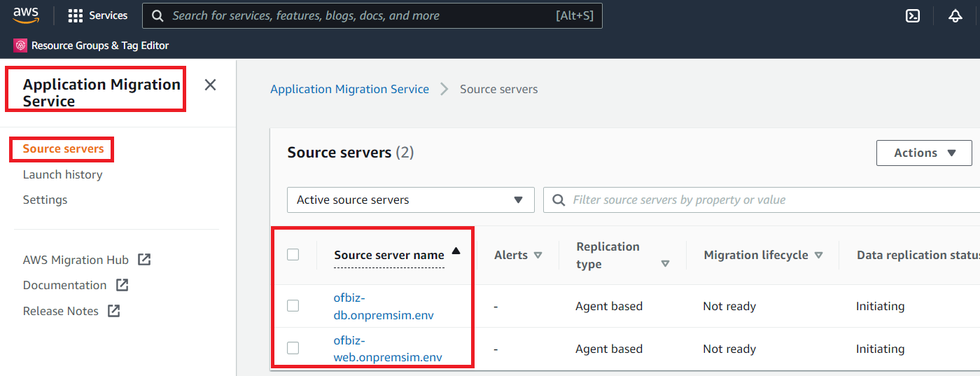Open the Actions dropdown button
Screen dimensions: 980x376
click(924, 153)
